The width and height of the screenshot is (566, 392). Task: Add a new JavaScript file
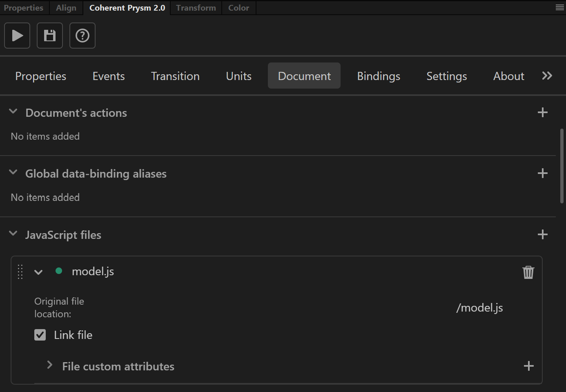tap(542, 234)
